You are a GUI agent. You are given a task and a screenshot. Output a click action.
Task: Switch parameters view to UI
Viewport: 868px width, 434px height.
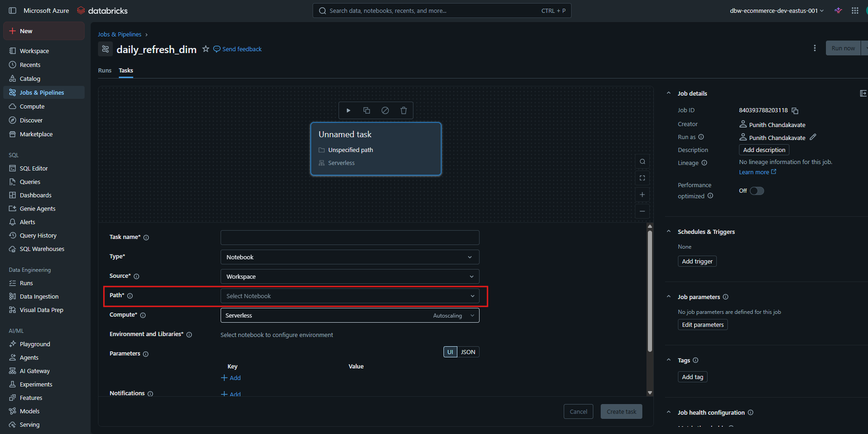pos(450,352)
